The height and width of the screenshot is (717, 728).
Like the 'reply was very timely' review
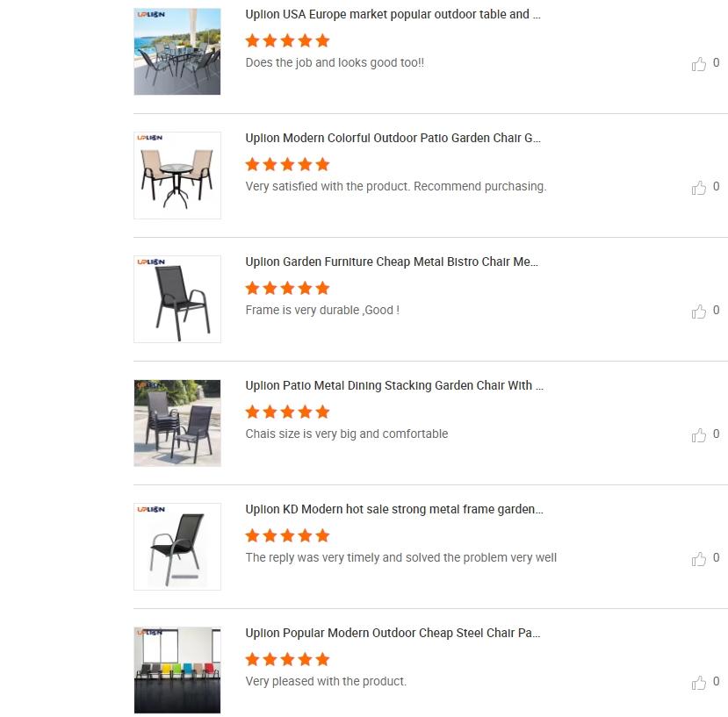[x=698, y=559]
